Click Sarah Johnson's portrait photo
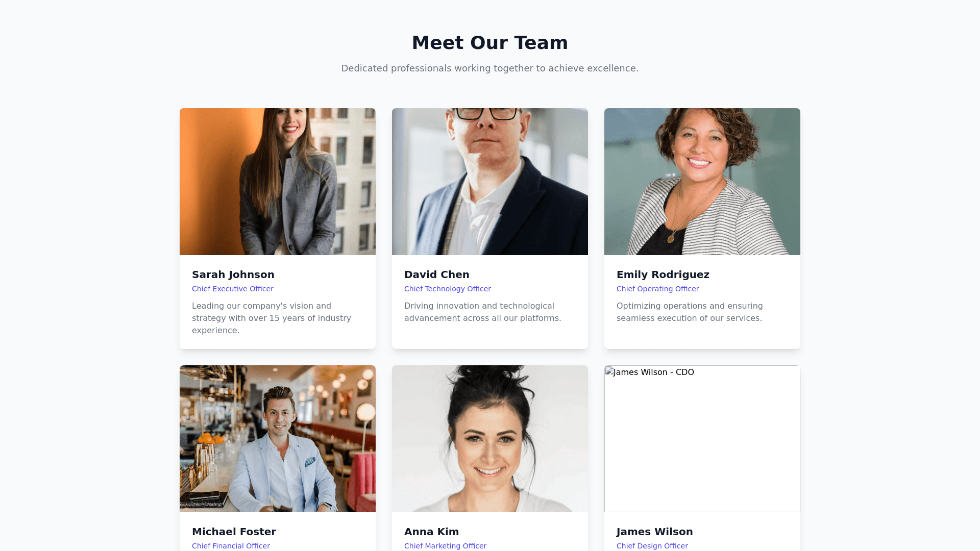The image size is (980, 551). (278, 182)
